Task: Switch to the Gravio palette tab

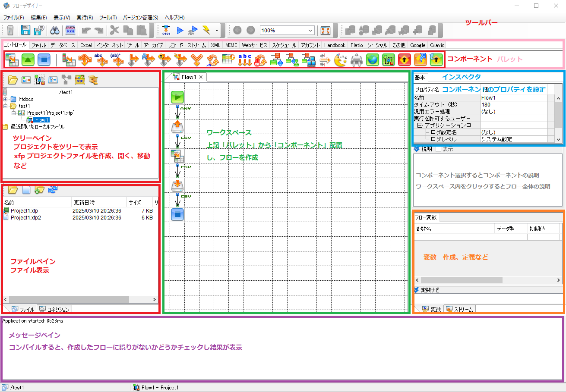Action: [437, 45]
